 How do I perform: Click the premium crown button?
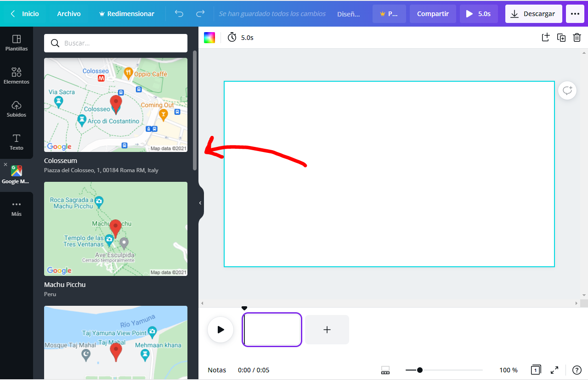point(389,14)
